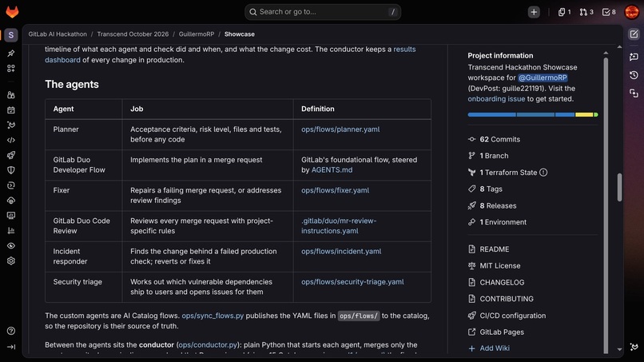Open the Build rocket icon in left sidebar

point(11,155)
